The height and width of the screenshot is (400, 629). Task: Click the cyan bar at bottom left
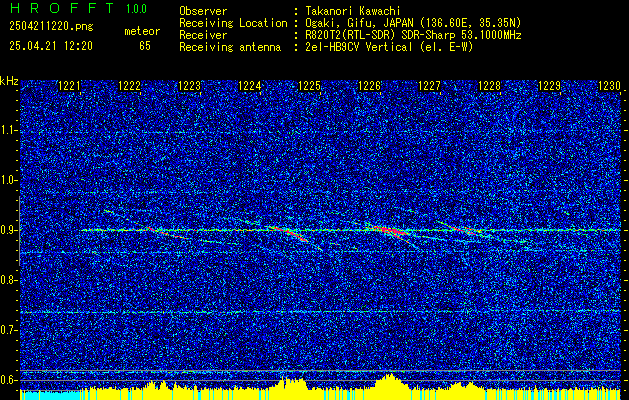[50, 396]
